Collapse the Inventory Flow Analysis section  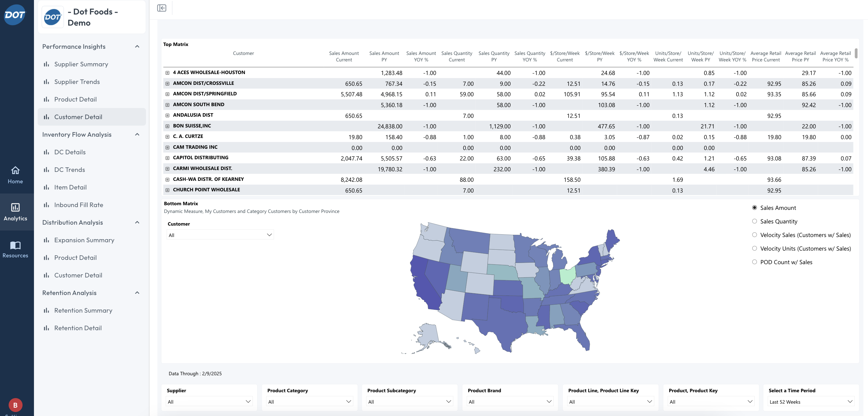pos(137,135)
